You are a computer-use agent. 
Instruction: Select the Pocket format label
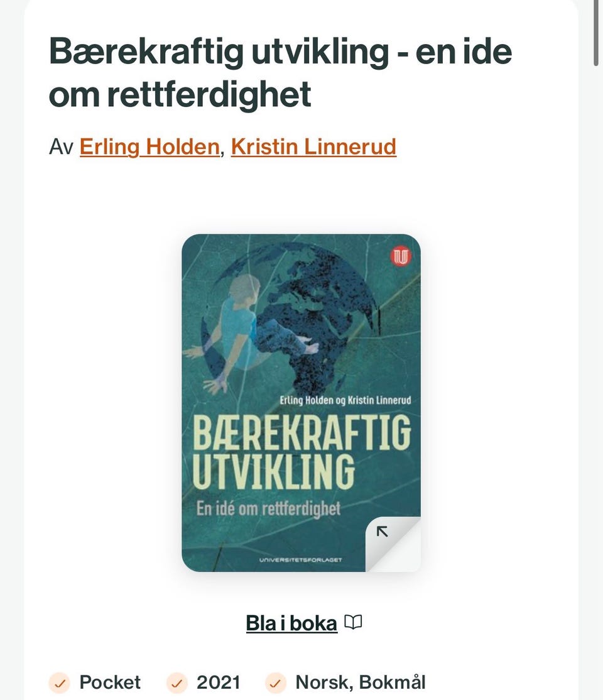(x=110, y=682)
